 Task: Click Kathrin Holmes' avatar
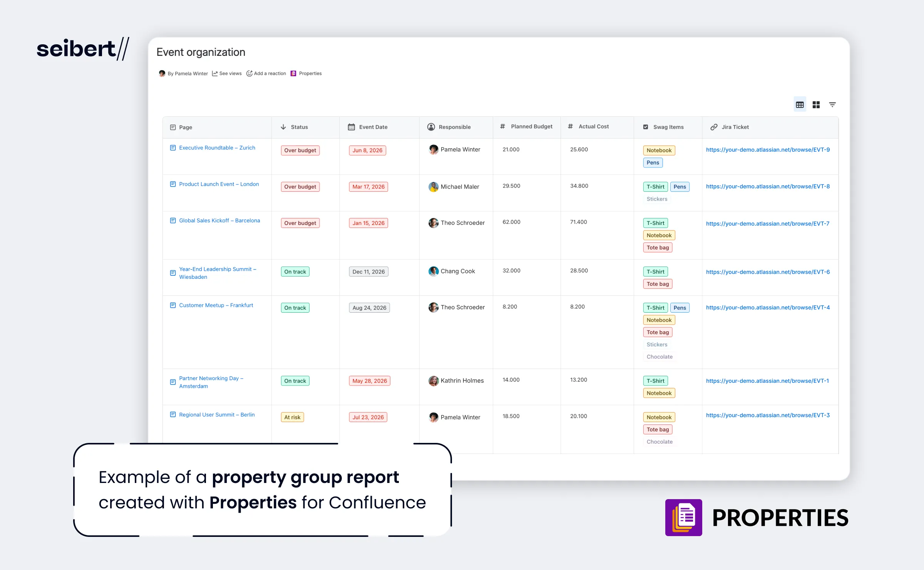click(434, 381)
